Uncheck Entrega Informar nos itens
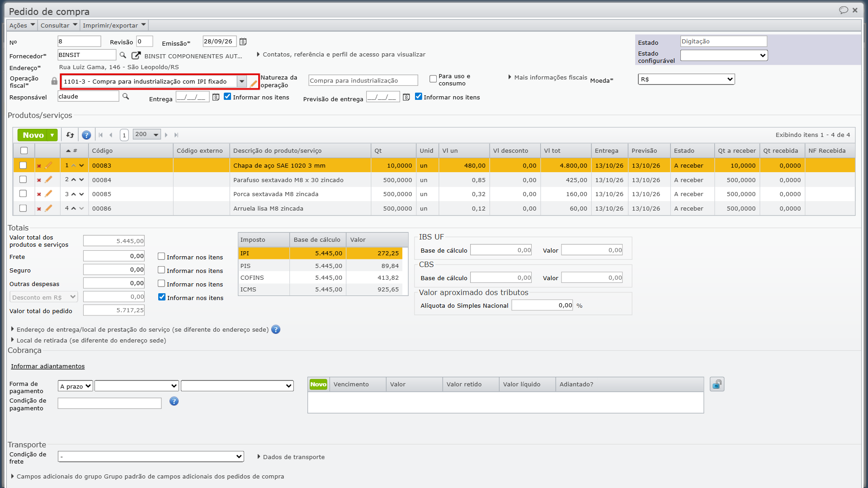The image size is (868, 488). (x=227, y=97)
